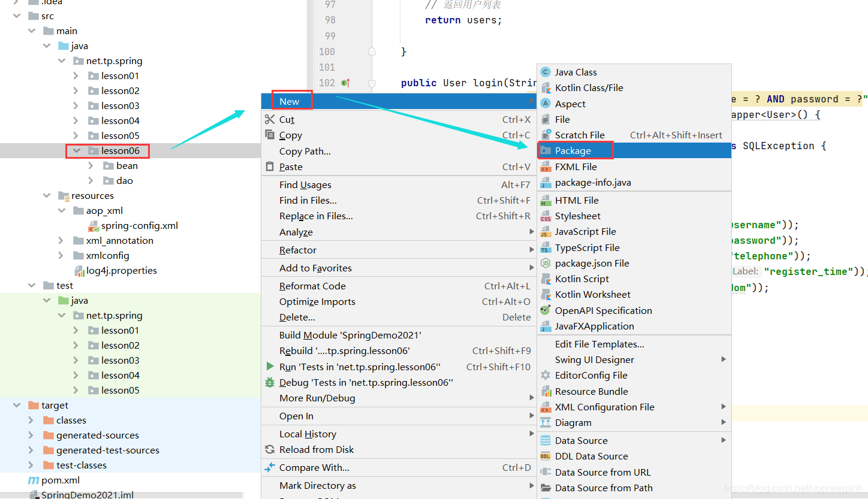Click the HTML File icon
Screen dimensions: 868x499
(545, 200)
